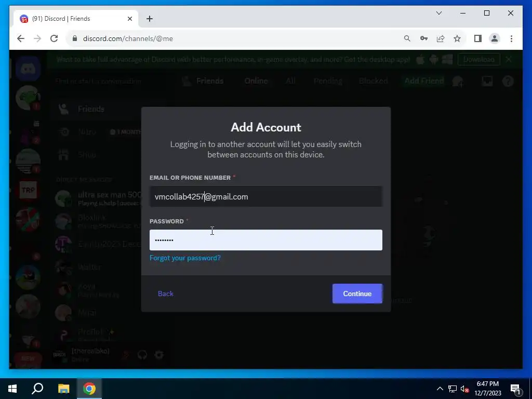Image resolution: width=532 pixels, height=399 pixels.
Task: Click the Back link in Add Account dialog
Action: tap(166, 294)
